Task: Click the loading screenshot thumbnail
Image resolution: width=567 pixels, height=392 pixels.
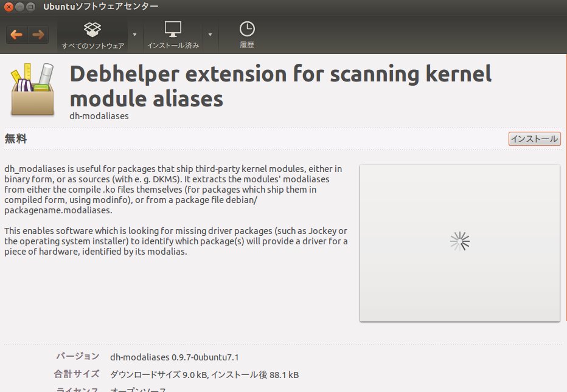Action: click(x=459, y=242)
